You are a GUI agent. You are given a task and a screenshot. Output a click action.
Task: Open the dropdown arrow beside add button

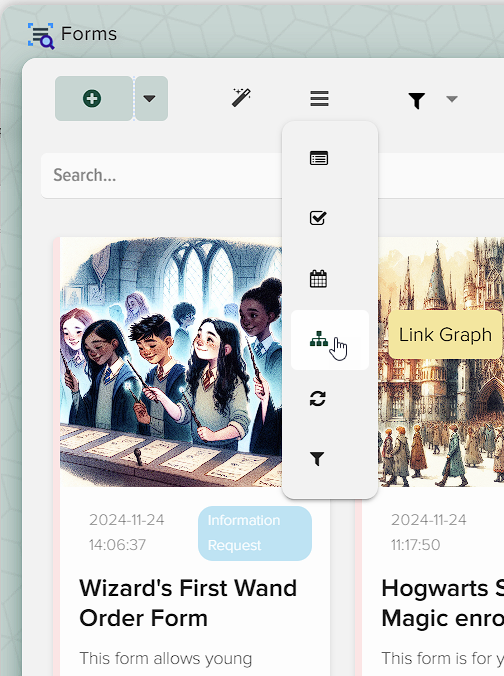coord(151,99)
